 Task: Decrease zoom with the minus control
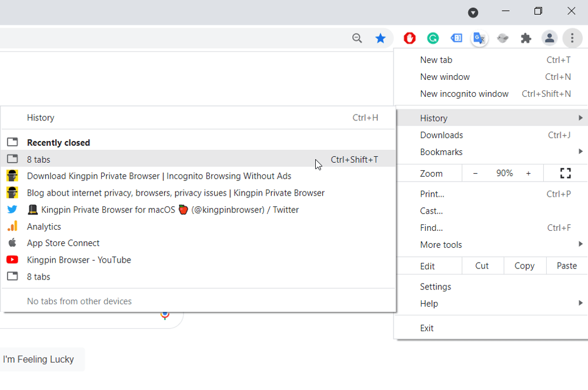[x=475, y=173]
